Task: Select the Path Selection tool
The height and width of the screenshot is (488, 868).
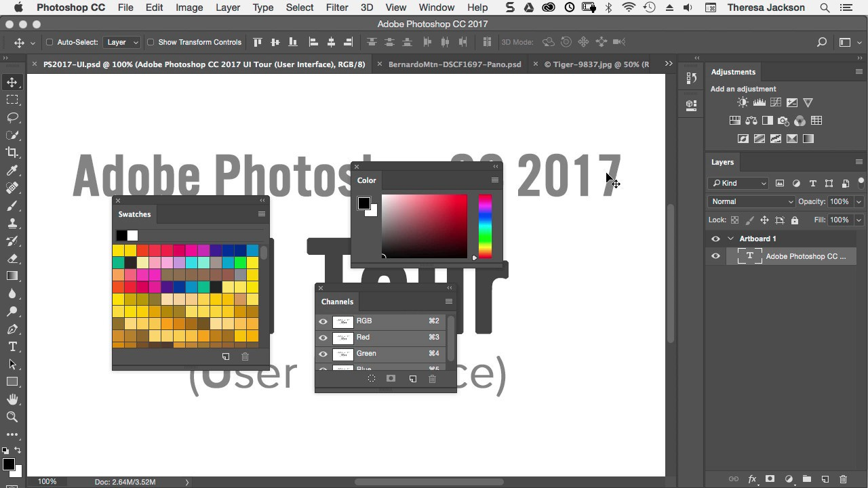Action: pos(12,364)
